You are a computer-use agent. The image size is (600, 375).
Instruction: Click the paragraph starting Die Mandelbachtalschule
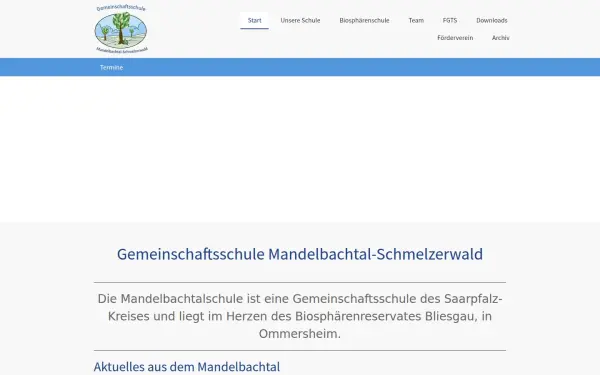click(x=300, y=316)
